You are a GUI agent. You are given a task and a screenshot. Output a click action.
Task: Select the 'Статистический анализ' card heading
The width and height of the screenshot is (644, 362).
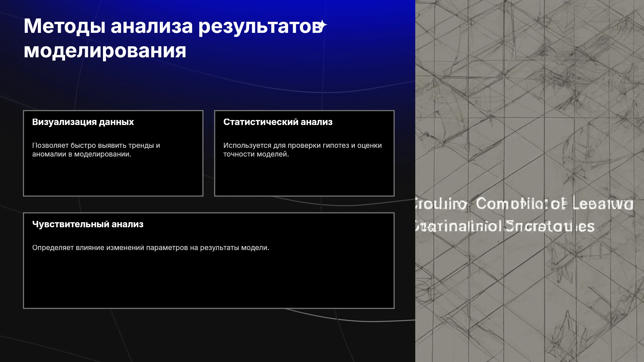click(x=278, y=122)
